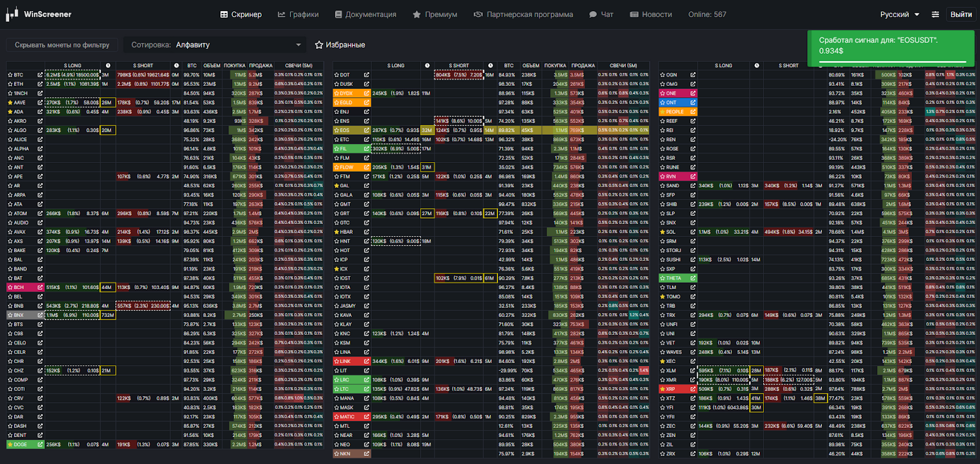Open Документация from the top menu

tap(366, 14)
